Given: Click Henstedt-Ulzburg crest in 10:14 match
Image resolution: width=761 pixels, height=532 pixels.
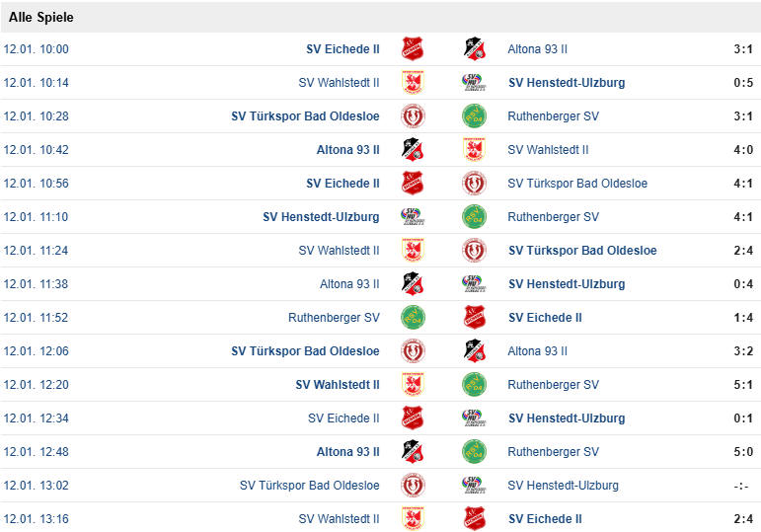Looking at the screenshot, I should coord(474,83).
